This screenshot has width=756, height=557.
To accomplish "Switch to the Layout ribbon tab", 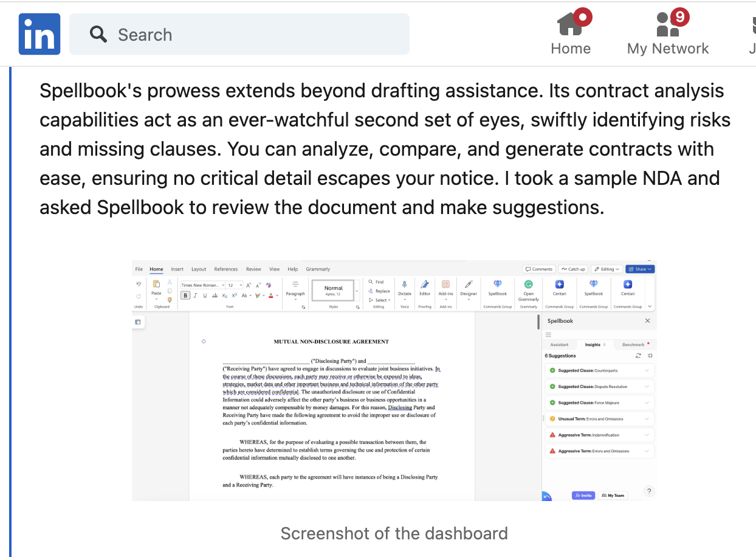I will [199, 269].
